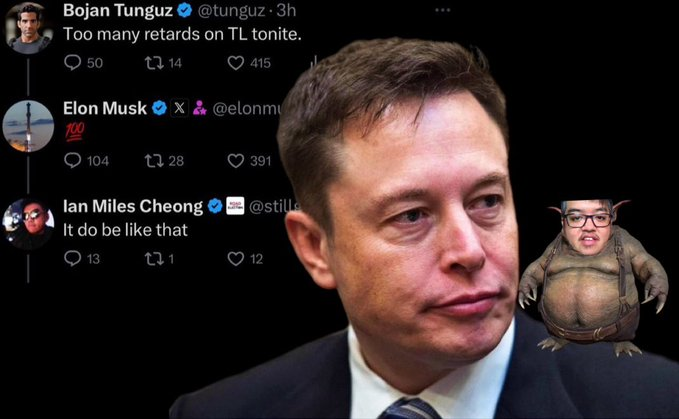View Bojan Tunguz's profile avatar
Screen dimensions: 679x419
point(29,29)
